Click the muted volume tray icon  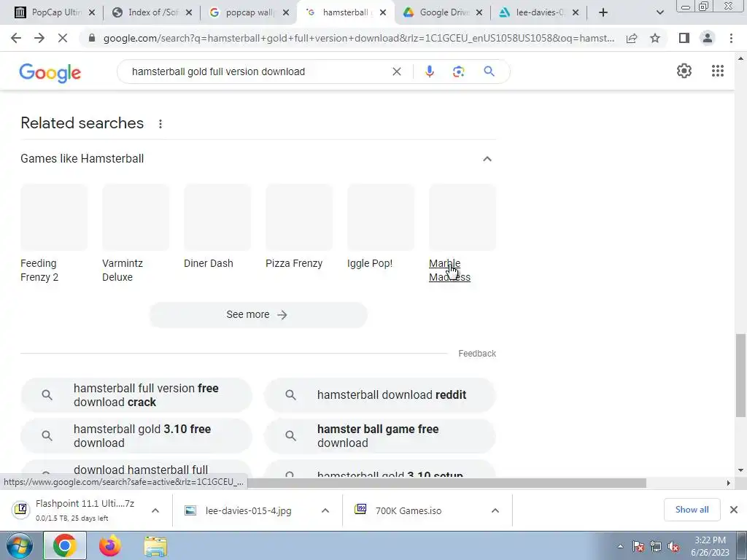tap(673, 546)
